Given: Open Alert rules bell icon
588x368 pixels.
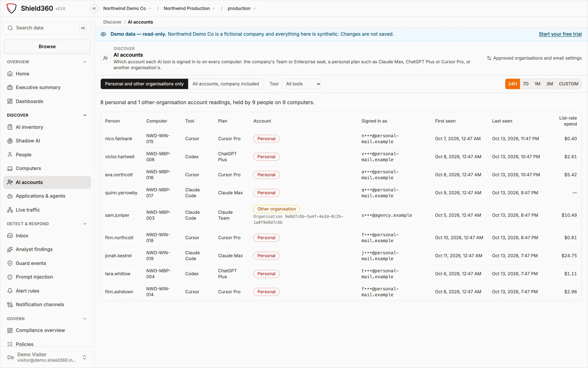Looking at the screenshot, I should coord(10,291).
